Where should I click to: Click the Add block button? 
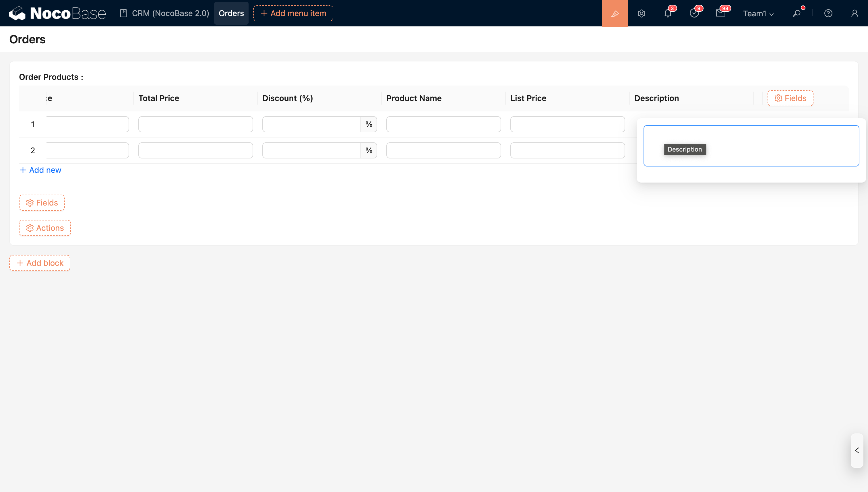40,263
